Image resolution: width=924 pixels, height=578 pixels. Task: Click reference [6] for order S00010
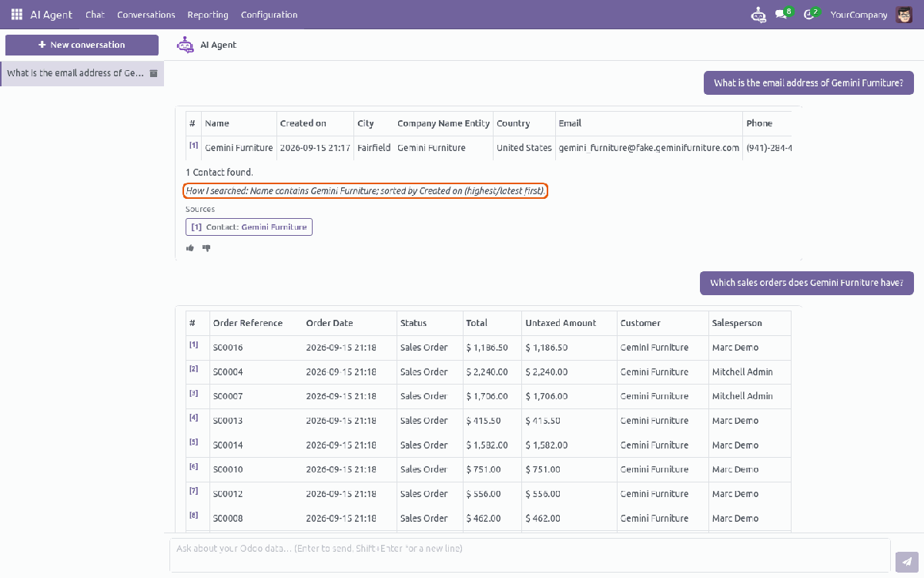click(193, 466)
